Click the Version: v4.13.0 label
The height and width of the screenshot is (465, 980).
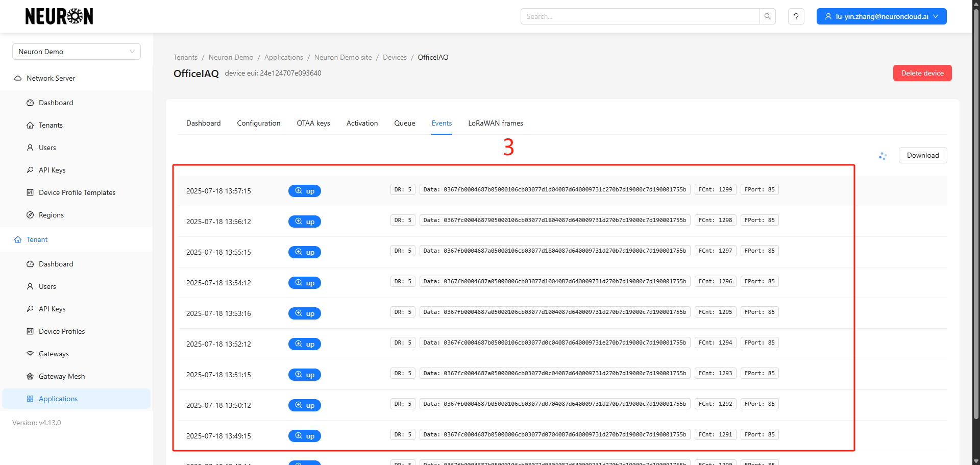tap(37, 423)
